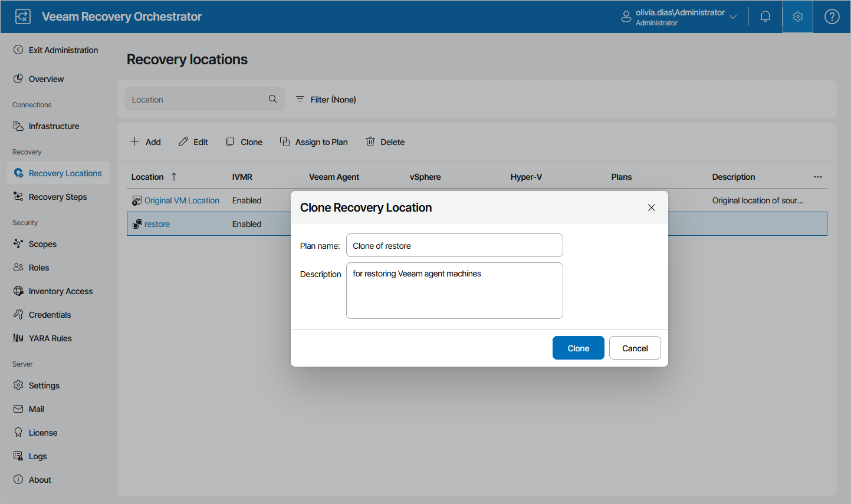The height and width of the screenshot is (504, 851).
Task: Click the Roles people icon
Action: 18,267
